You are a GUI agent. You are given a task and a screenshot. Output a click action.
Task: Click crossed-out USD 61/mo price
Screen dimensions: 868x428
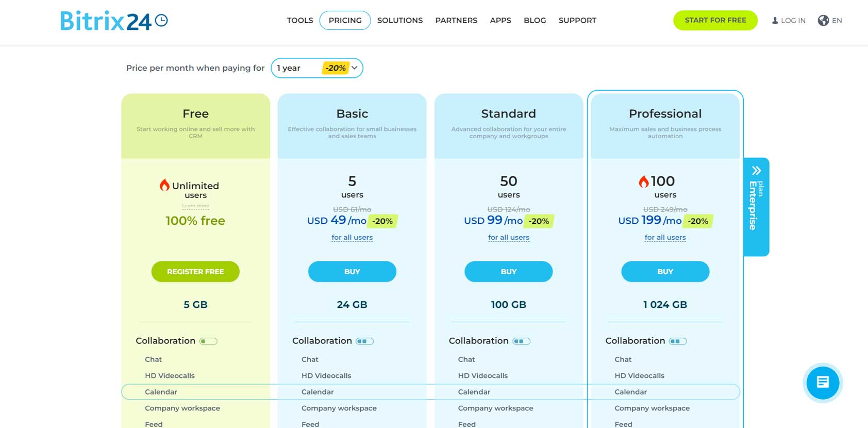[352, 209]
